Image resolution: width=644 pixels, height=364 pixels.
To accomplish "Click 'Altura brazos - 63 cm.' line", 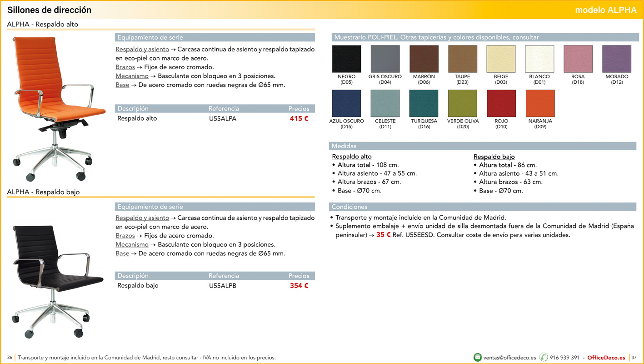I will click(x=511, y=182).
